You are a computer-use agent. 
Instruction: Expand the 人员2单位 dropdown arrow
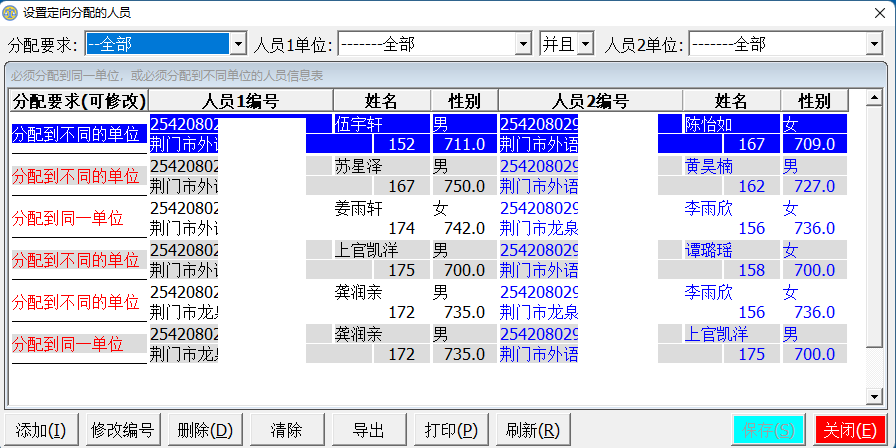[x=874, y=44]
